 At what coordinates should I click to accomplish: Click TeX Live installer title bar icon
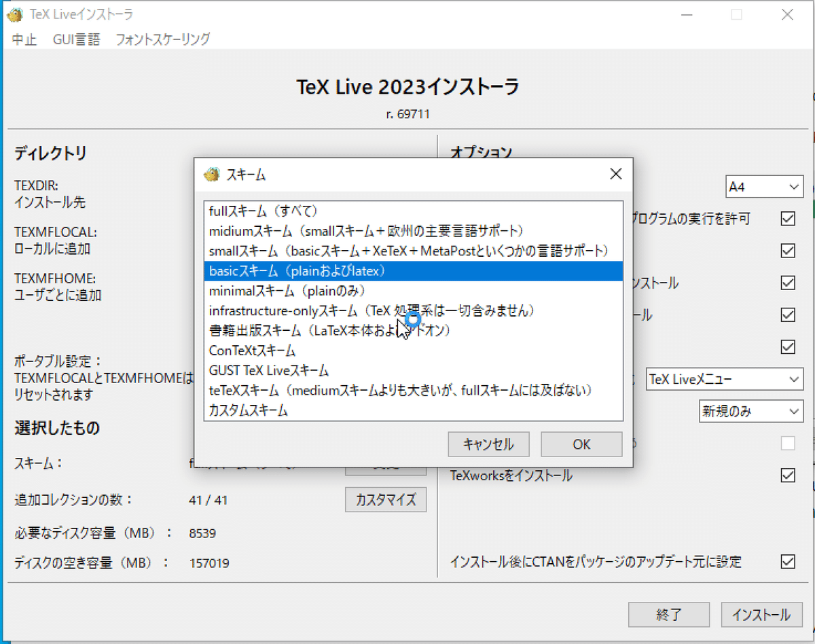tap(14, 14)
